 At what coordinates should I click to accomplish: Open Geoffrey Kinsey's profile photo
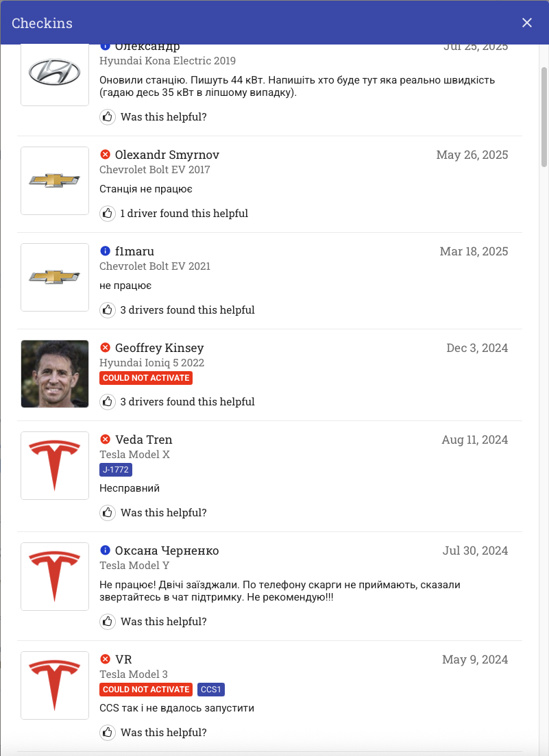pyautogui.click(x=55, y=374)
